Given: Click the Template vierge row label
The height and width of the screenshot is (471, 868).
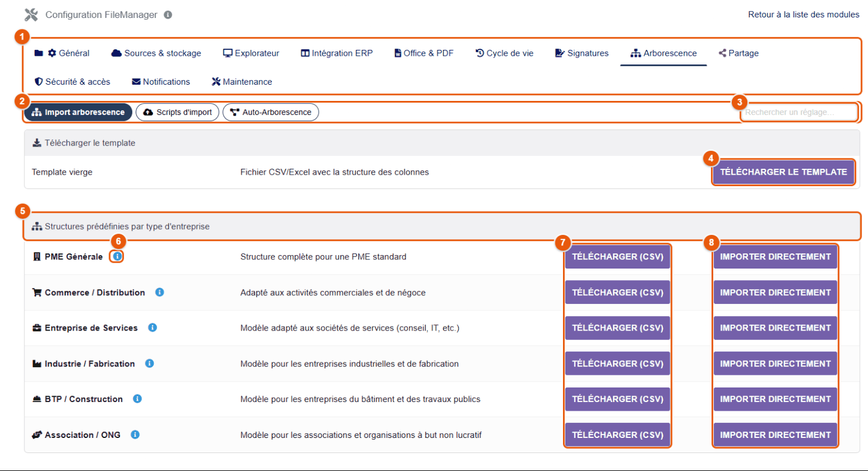Looking at the screenshot, I should pyautogui.click(x=62, y=172).
